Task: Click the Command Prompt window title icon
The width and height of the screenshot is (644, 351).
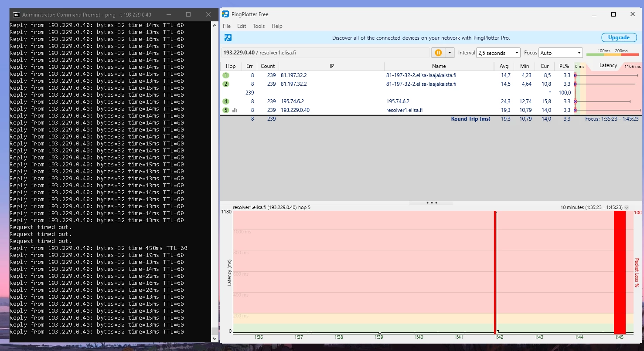Action: coord(16,14)
